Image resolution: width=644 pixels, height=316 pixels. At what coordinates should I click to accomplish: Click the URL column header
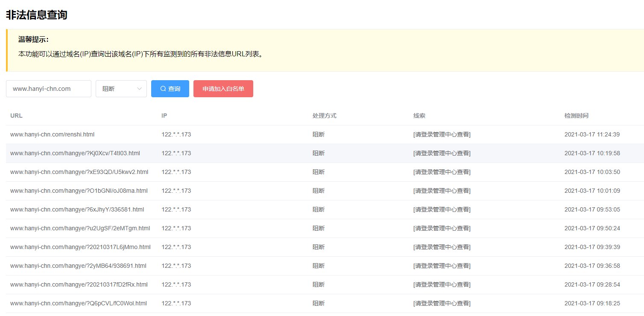point(17,116)
